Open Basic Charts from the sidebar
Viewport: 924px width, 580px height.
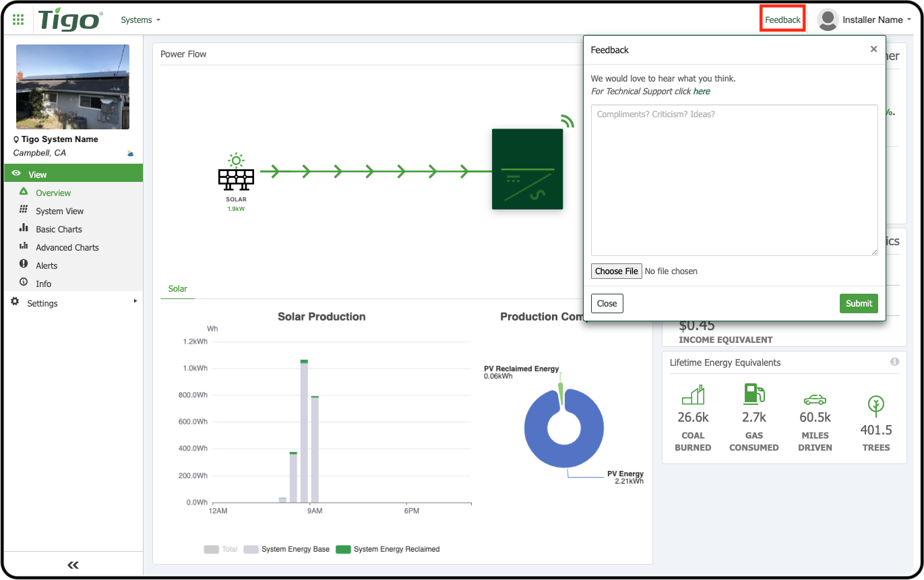pos(57,229)
